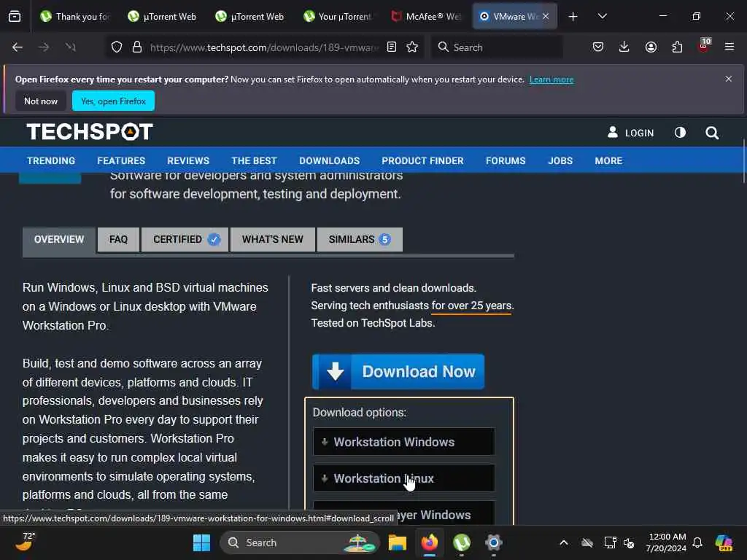Viewport: 747px width, 560px height.
Task: Choose Workstation Windows download option
Action: (x=404, y=442)
